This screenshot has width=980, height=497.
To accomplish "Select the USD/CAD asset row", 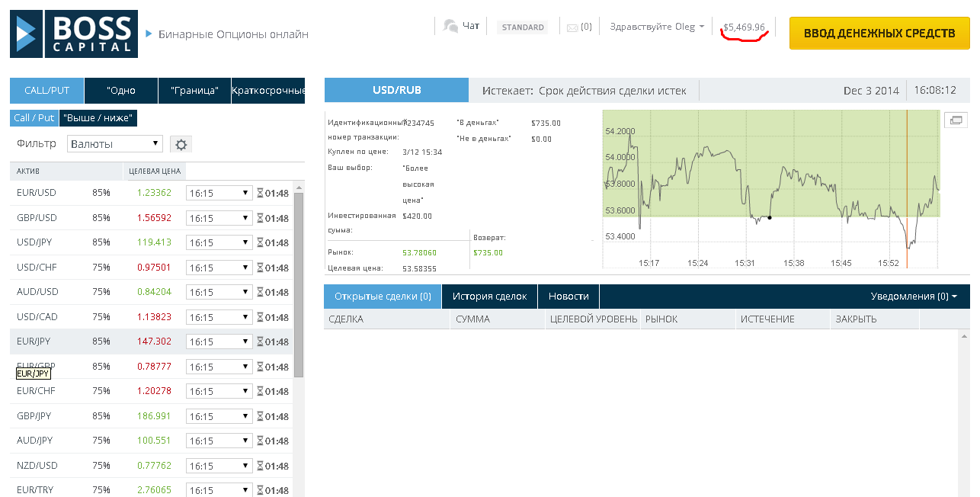I will click(x=37, y=317).
